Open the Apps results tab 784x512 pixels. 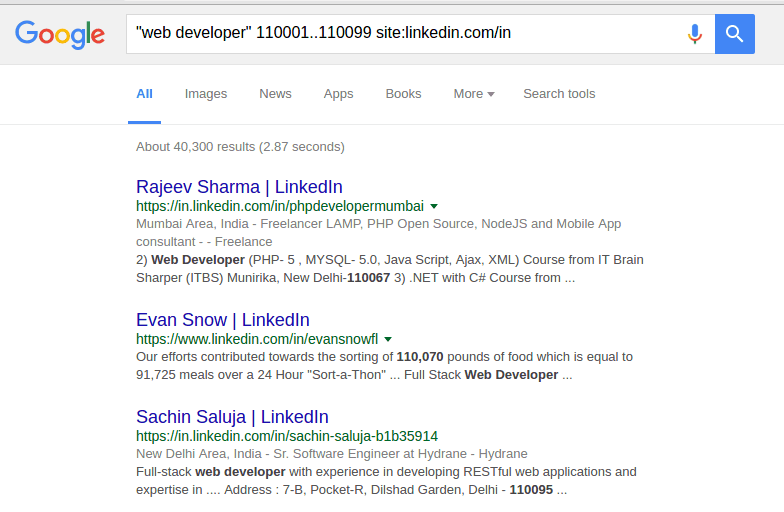coord(338,94)
